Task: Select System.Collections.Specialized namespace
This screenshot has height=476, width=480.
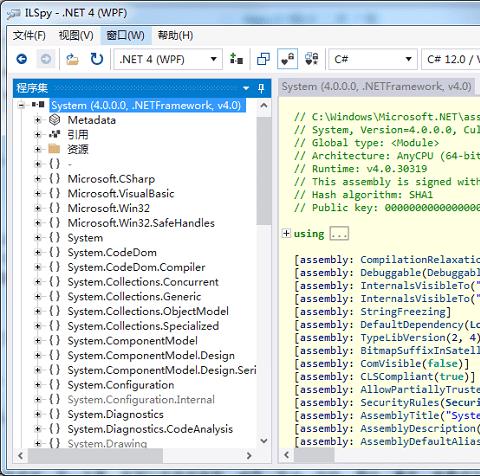Action: point(143,326)
